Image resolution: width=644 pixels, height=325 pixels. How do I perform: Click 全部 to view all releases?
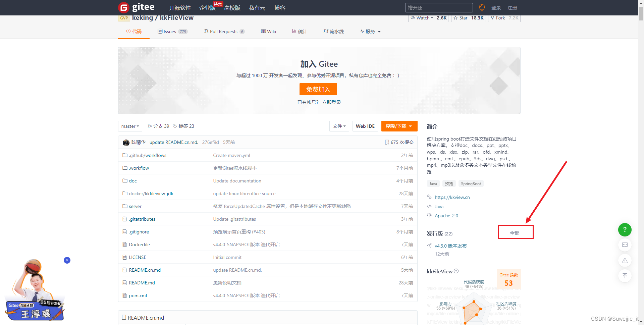[x=515, y=233]
